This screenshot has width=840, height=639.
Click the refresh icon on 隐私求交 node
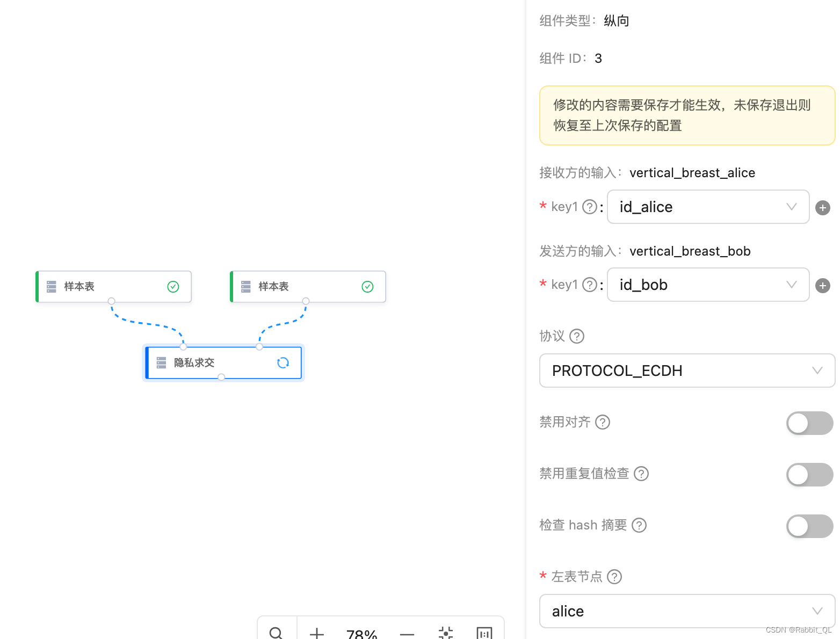(283, 362)
